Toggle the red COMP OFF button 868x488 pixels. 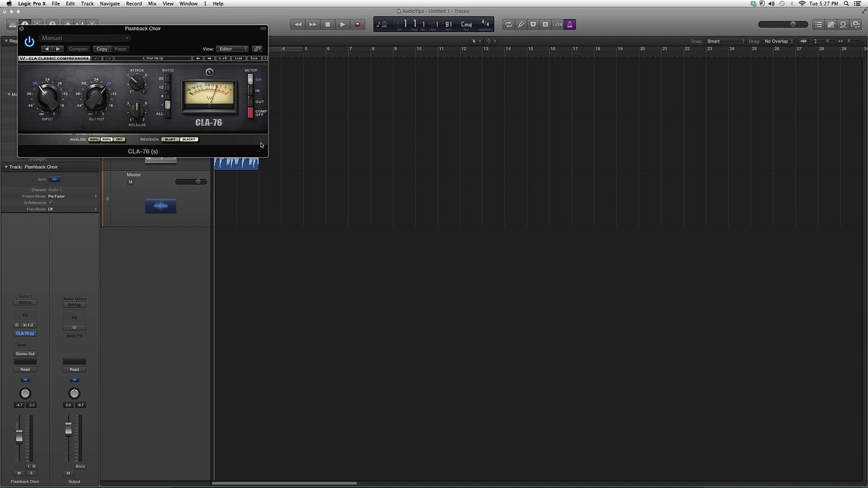tap(250, 113)
